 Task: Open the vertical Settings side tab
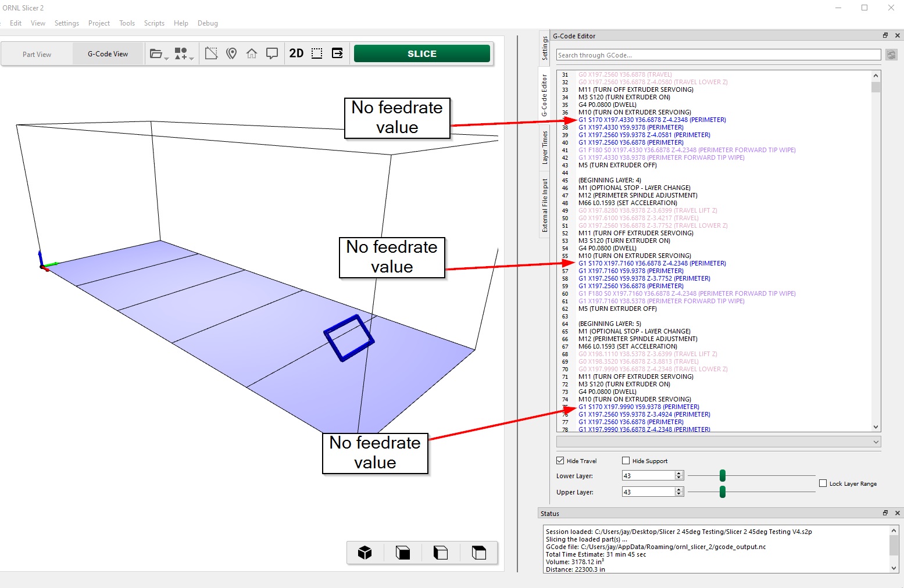tap(544, 48)
